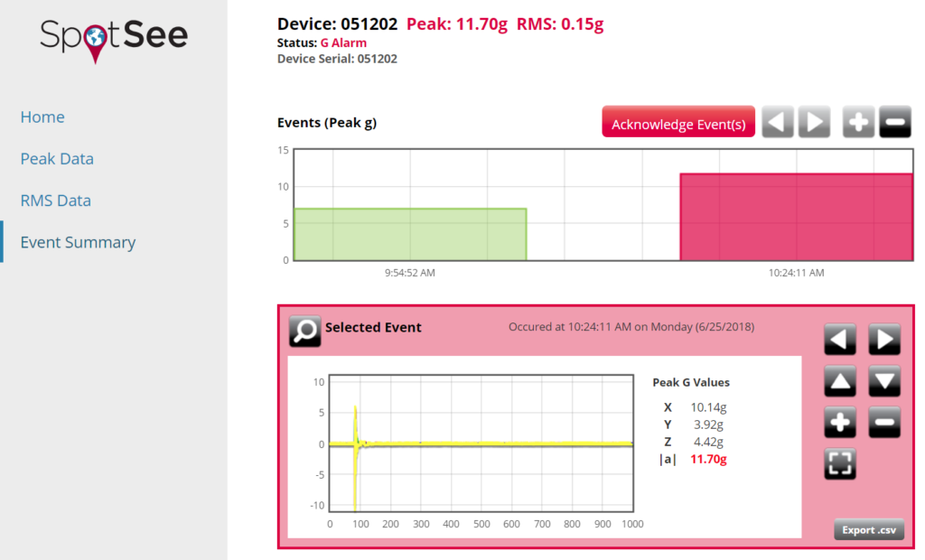Click the Z peak value 4.42g
Screen dimensions: 925x560
[708, 442]
